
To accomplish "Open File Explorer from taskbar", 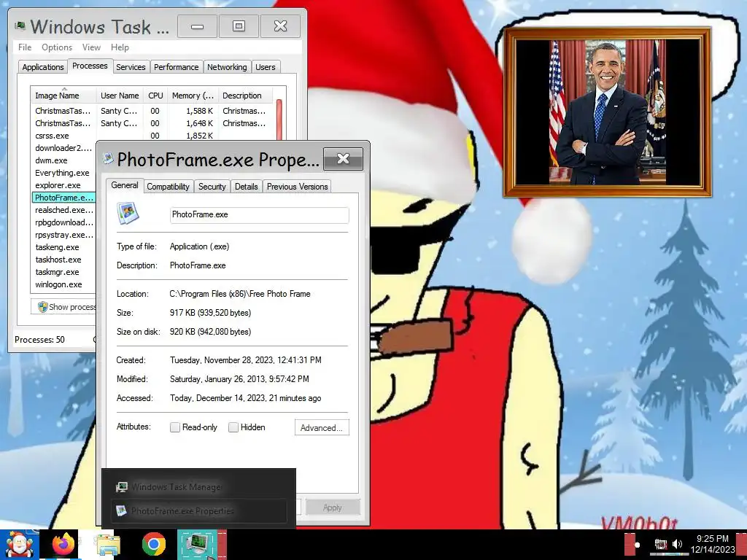I will (108, 545).
